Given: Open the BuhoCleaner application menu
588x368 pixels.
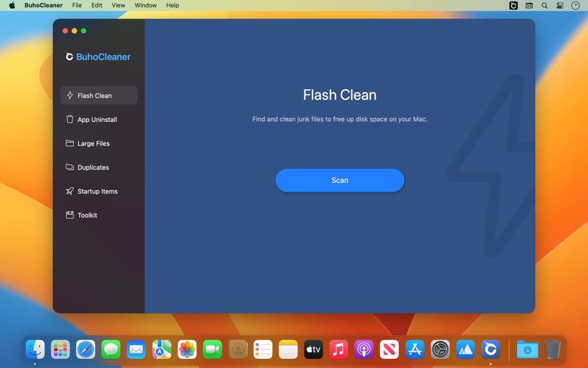Looking at the screenshot, I should pyautogui.click(x=44, y=5).
